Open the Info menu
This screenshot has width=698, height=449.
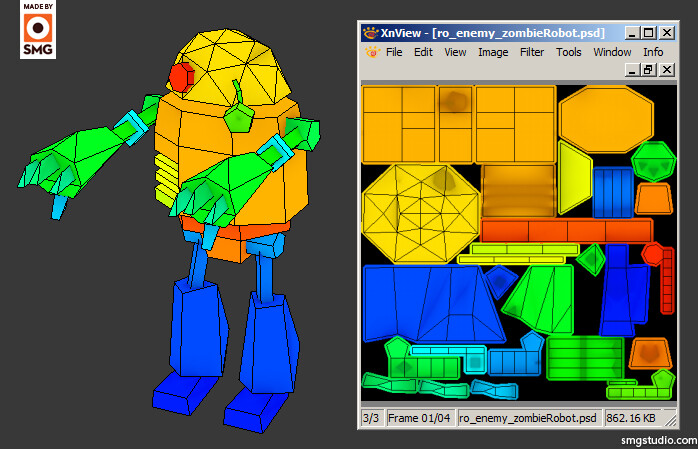pos(653,52)
